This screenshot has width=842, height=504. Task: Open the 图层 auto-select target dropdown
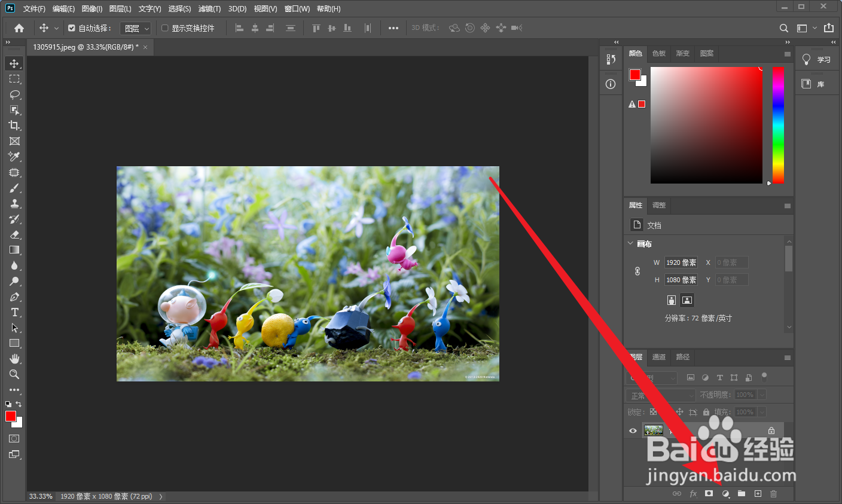click(136, 28)
